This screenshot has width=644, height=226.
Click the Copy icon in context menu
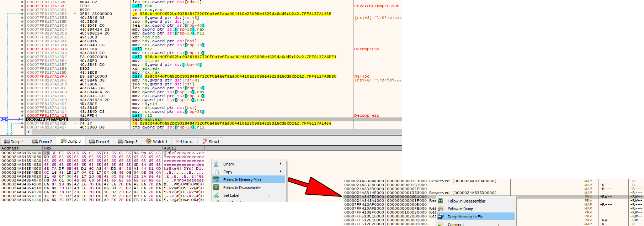(x=216, y=172)
